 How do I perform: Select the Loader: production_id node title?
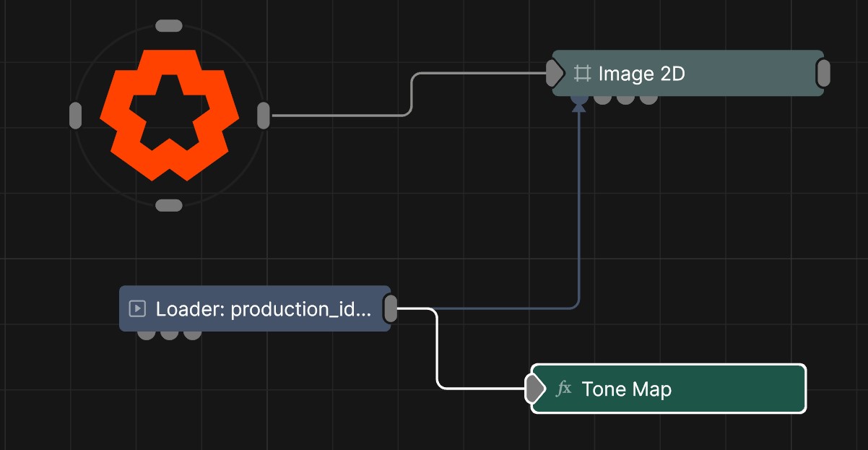pyautogui.click(x=264, y=309)
